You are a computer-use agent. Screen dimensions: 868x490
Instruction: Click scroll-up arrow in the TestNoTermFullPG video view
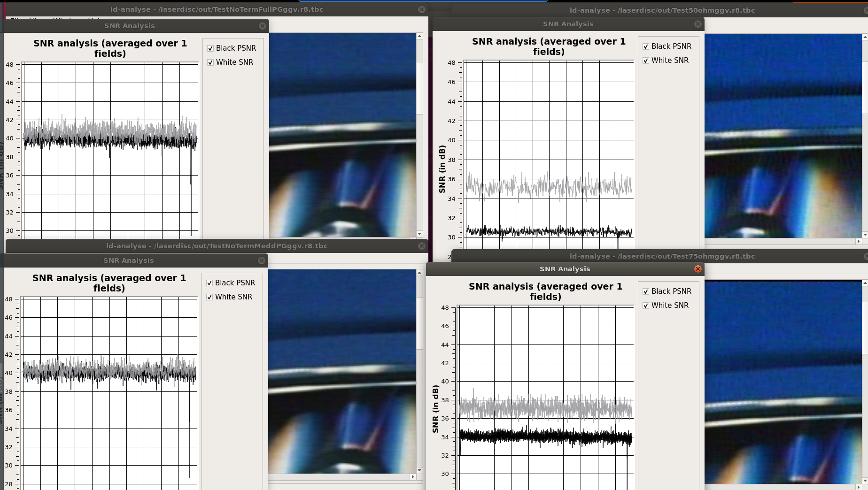pyautogui.click(x=419, y=36)
